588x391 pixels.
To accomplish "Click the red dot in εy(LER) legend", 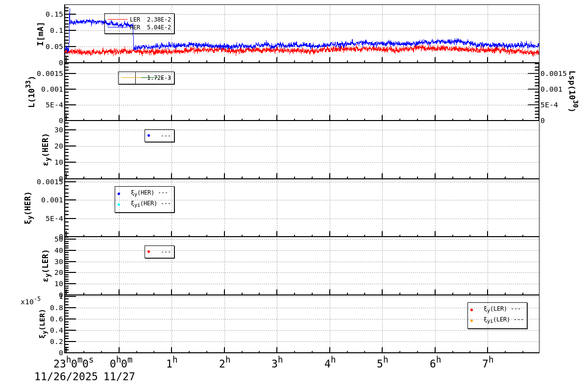I will coord(148,252).
